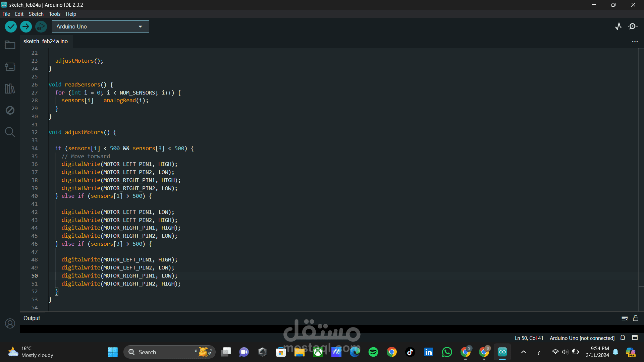Show hidden system tray icons chevron
Image resolution: width=644 pixels, height=362 pixels.
click(x=523, y=352)
